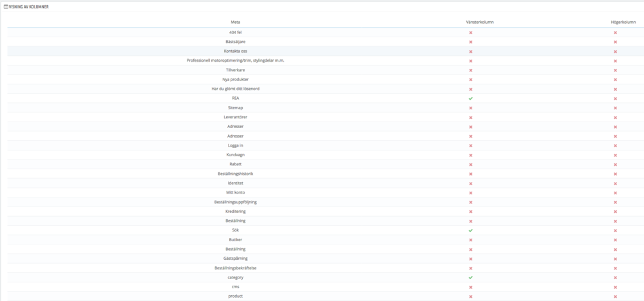Enable right column for Beställningshistorik
This screenshot has width=644, height=301.
click(x=615, y=174)
